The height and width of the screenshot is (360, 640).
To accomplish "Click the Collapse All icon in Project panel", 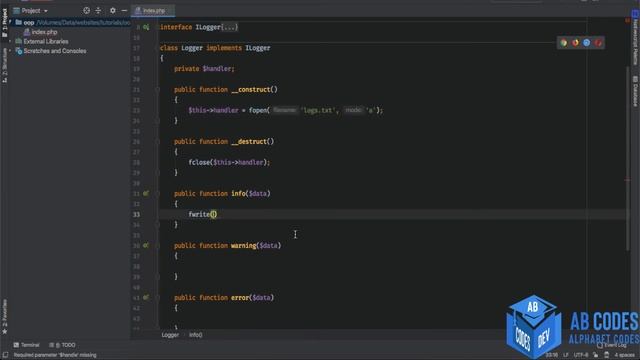I will point(98,11).
